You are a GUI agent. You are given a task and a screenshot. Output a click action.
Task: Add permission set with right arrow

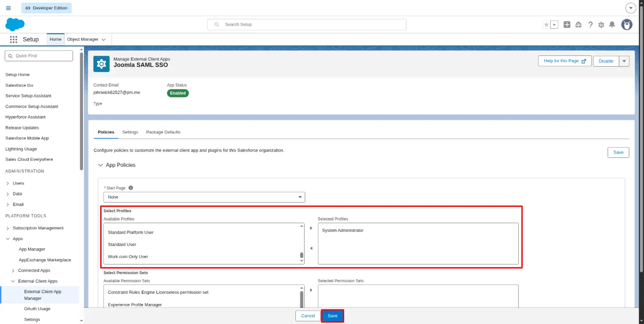(x=311, y=290)
